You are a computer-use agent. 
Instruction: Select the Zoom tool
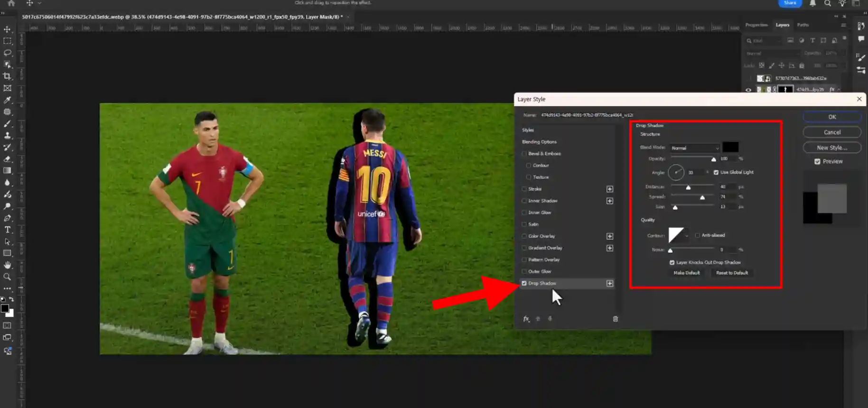point(8,277)
